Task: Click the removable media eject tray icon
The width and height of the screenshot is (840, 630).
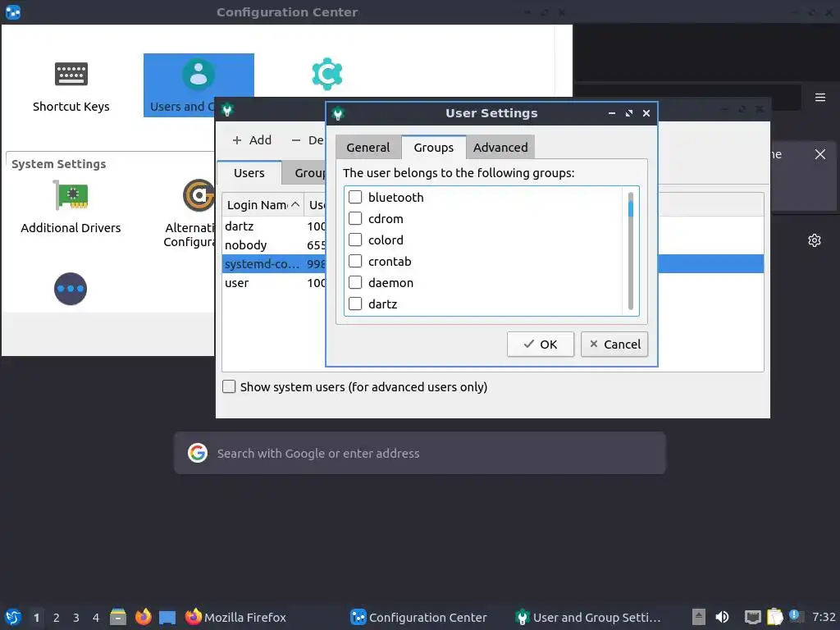Action: tap(698, 617)
